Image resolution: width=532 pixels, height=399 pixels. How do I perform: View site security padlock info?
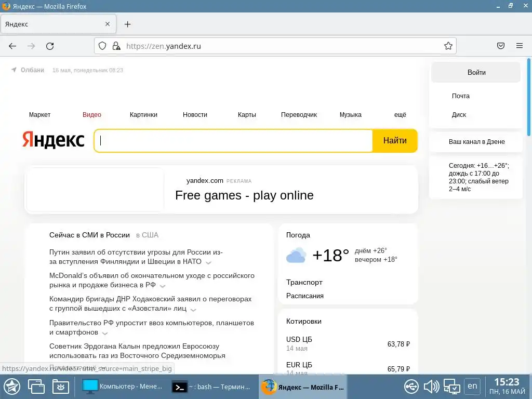[x=116, y=46]
